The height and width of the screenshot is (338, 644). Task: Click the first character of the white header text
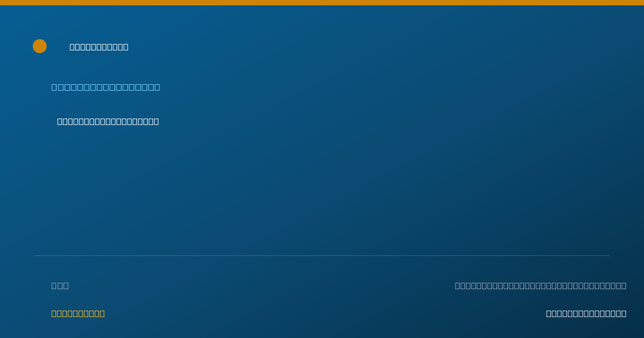click(72, 47)
